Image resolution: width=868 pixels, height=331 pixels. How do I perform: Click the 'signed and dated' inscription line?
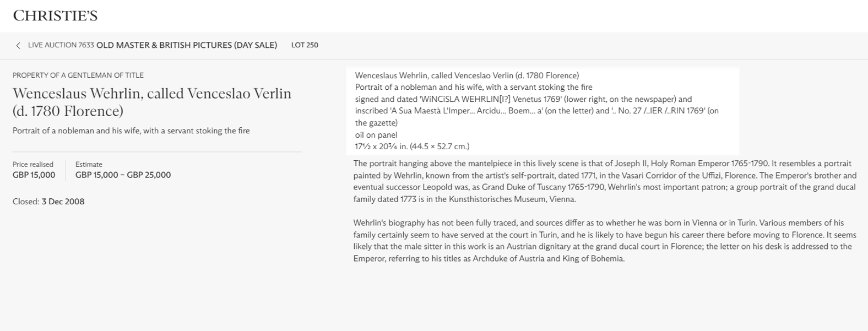(523, 99)
